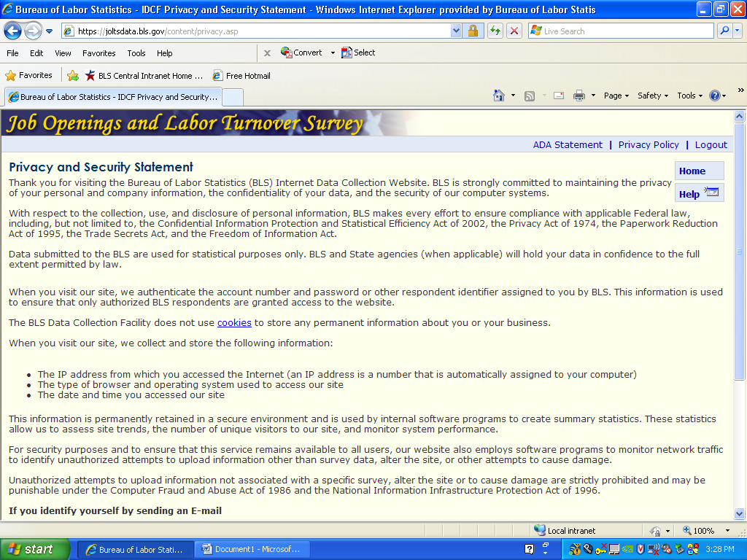The width and height of the screenshot is (747, 560).
Task: Click the address bar URL field
Action: [256, 31]
